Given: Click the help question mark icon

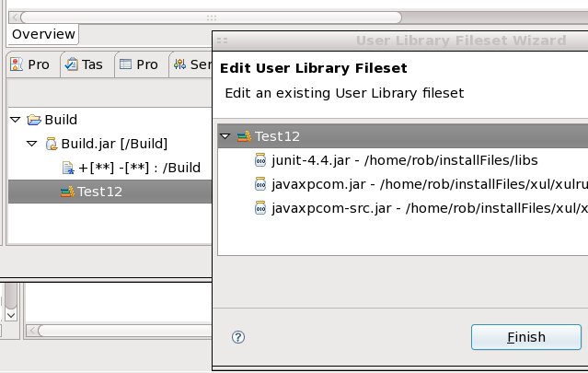Looking at the screenshot, I should [238, 337].
